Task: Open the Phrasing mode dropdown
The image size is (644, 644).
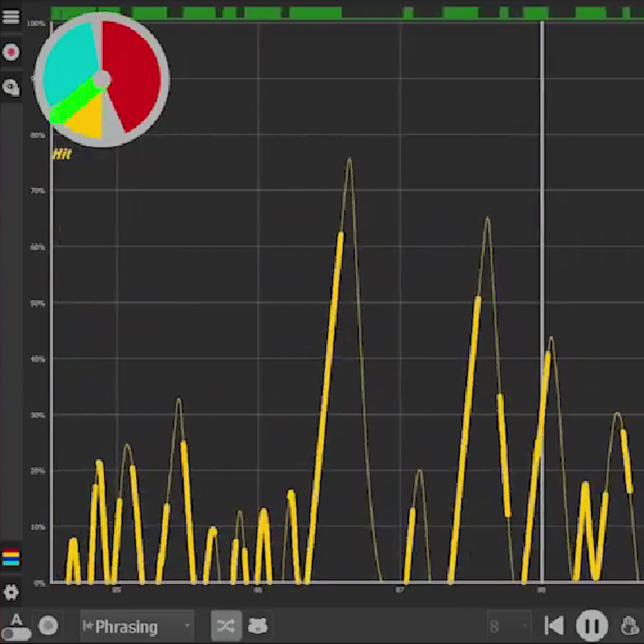Action: point(137,627)
